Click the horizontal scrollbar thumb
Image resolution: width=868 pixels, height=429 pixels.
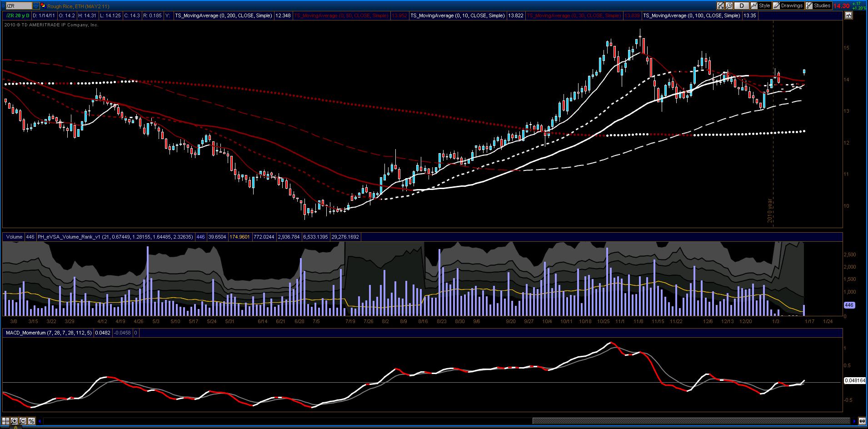pyautogui.click(x=691, y=421)
